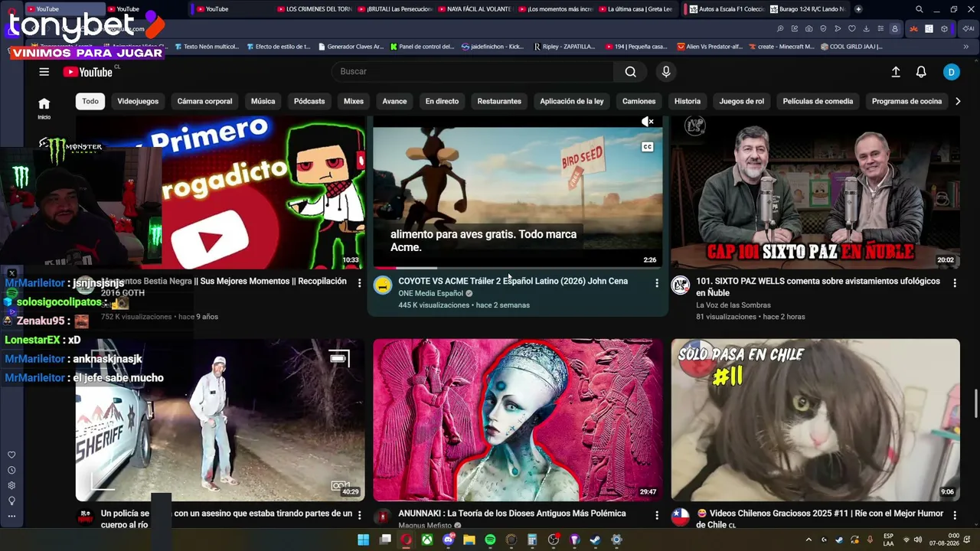Viewport: 980px width, 551px height.
Task: Open the Sixto Paz Wells video title
Action: pos(818,287)
